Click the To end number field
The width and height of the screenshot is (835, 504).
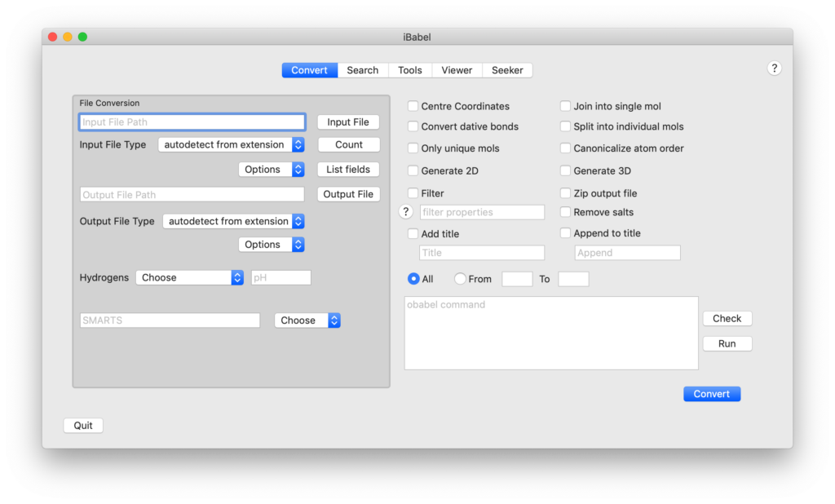(573, 279)
